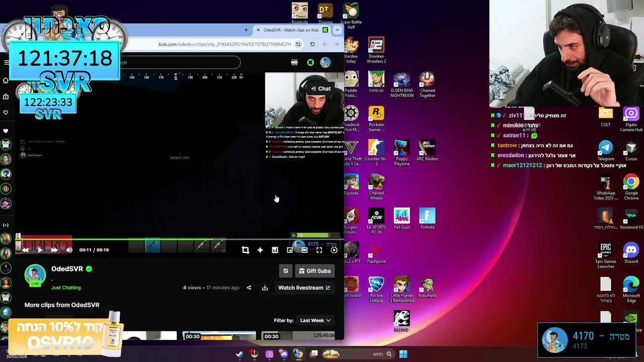This screenshot has width=644, height=362.
Task: Launch Fall Guys from the desktop
Action: point(401,218)
